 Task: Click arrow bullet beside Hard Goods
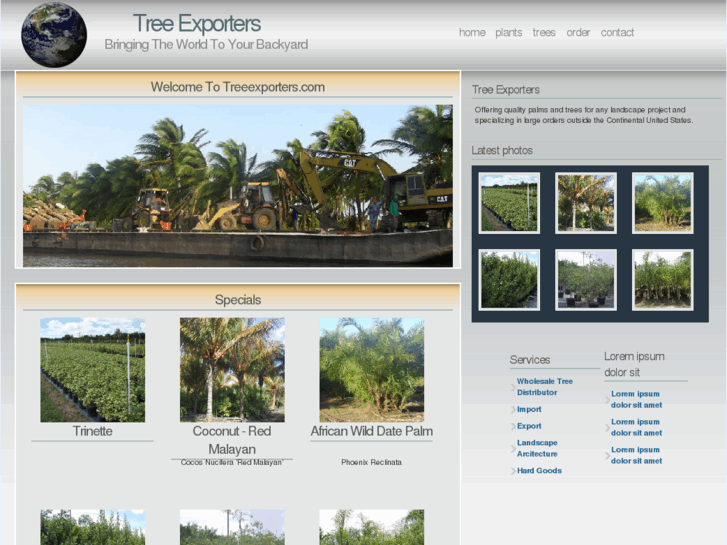point(513,471)
